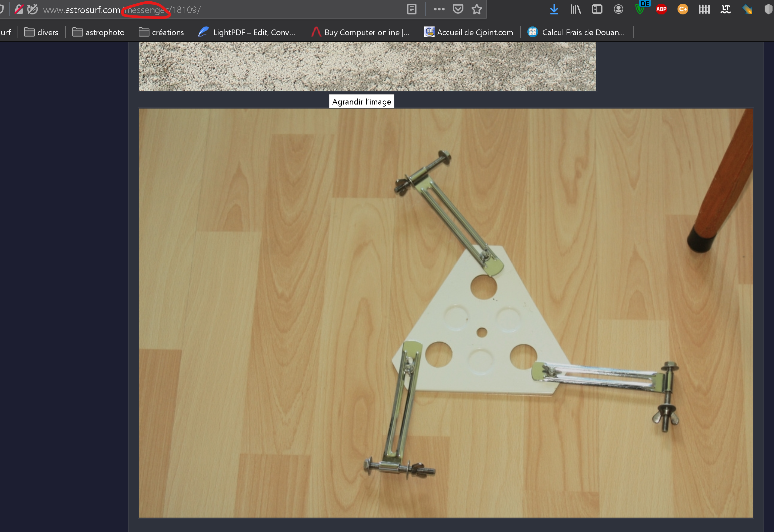Image resolution: width=774 pixels, height=532 pixels.
Task: Open LightPDF bookmark link
Action: pos(247,32)
